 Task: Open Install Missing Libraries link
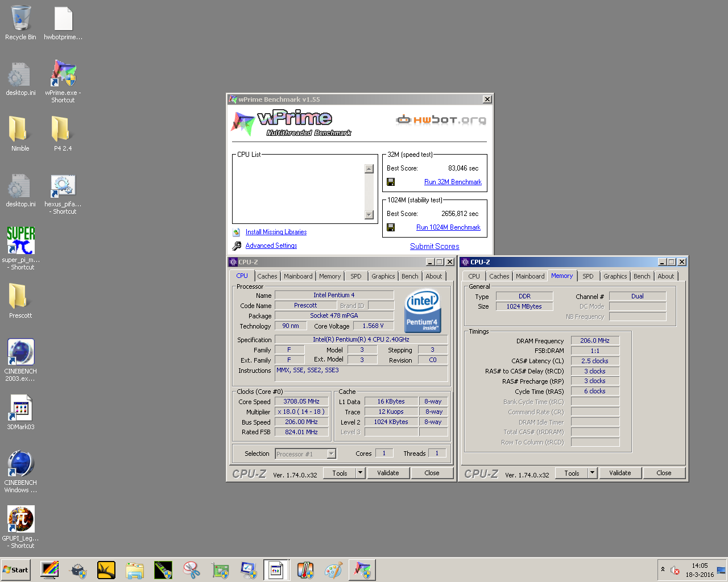pos(276,232)
